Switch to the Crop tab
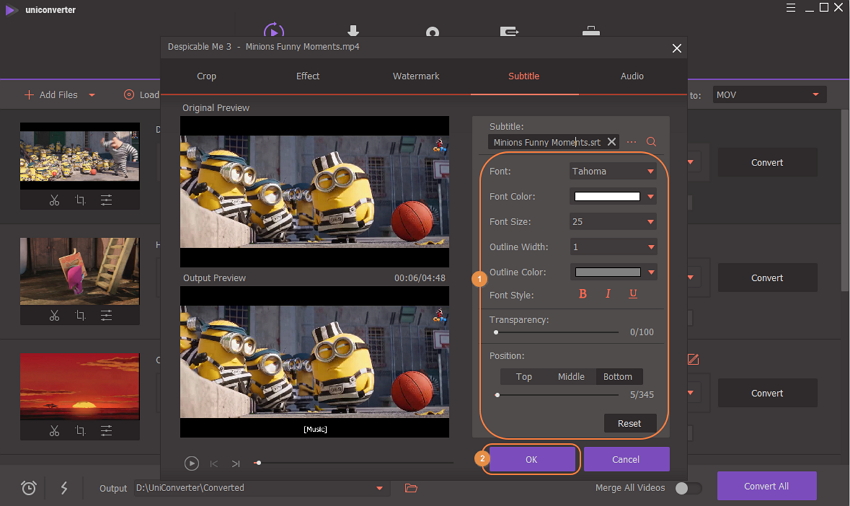Image resolution: width=850 pixels, height=506 pixels. [x=207, y=76]
